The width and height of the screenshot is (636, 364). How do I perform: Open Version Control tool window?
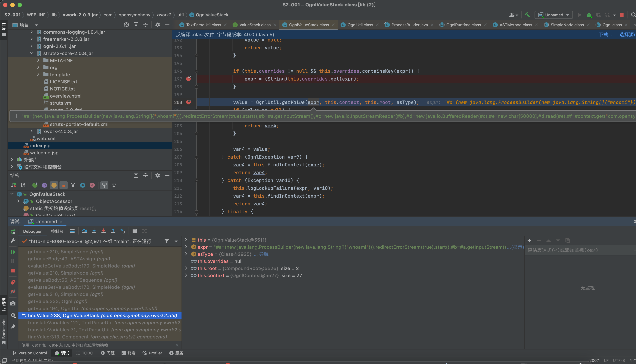30,353
